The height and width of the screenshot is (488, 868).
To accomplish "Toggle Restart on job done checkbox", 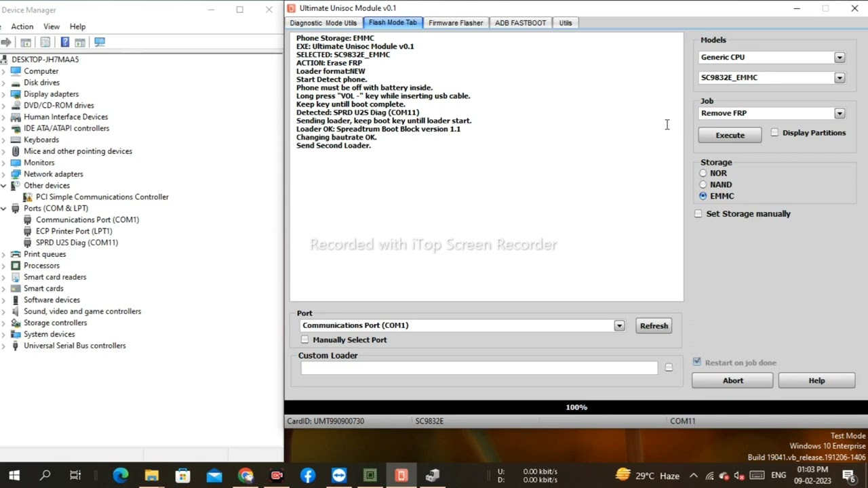I will 697,363.
